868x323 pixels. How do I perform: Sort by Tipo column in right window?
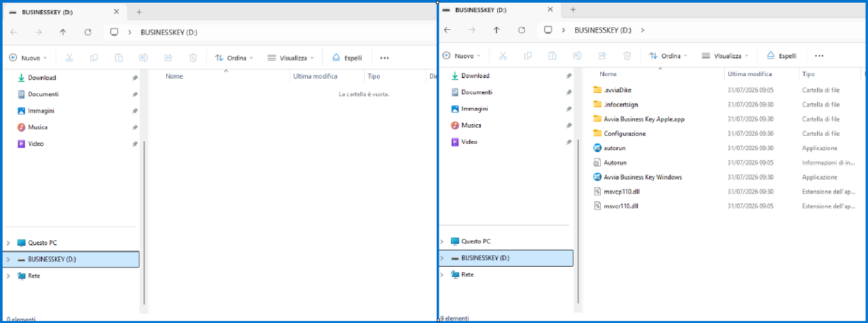808,74
